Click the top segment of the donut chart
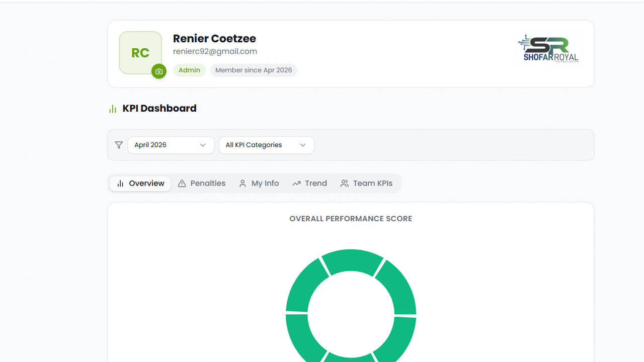The width and height of the screenshot is (644, 362). [353, 261]
